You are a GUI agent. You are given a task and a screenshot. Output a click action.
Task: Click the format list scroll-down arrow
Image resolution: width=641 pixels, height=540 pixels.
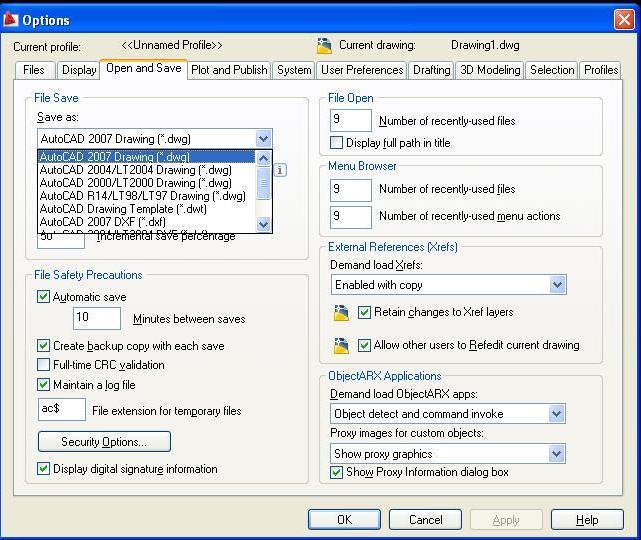pyautogui.click(x=264, y=224)
